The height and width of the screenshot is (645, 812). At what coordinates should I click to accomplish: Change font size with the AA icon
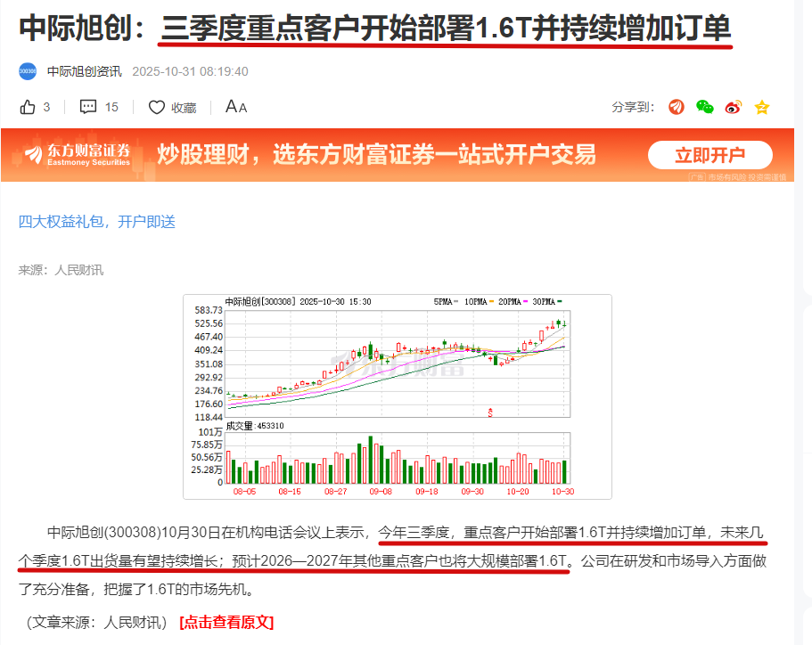[x=236, y=107]
